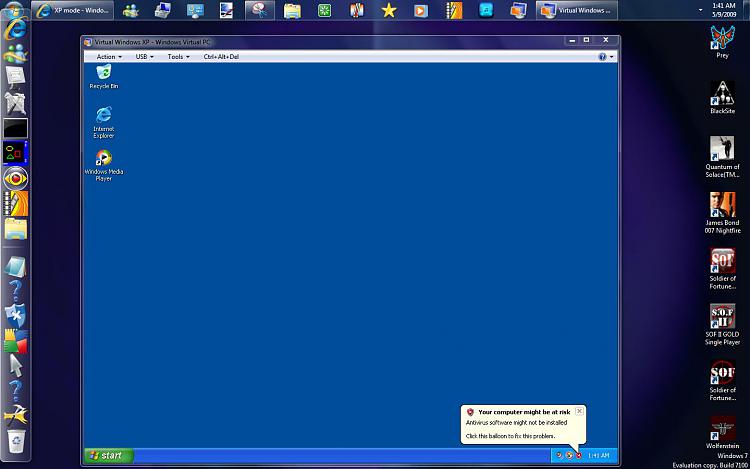Viewport: 750px width, 469px height.
Task: Open Windows Live Messenger from the top taskbar
Action: [x=131, y=11]
